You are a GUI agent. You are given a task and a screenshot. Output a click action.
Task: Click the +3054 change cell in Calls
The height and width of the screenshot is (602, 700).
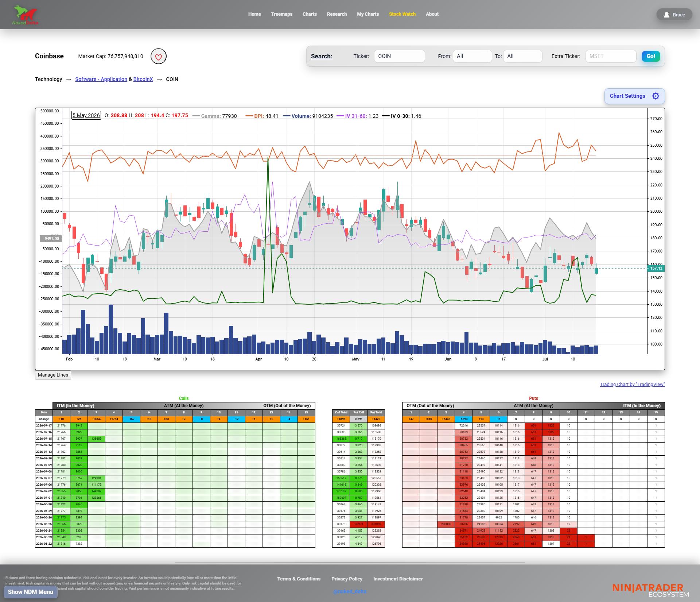click(96, 419)
